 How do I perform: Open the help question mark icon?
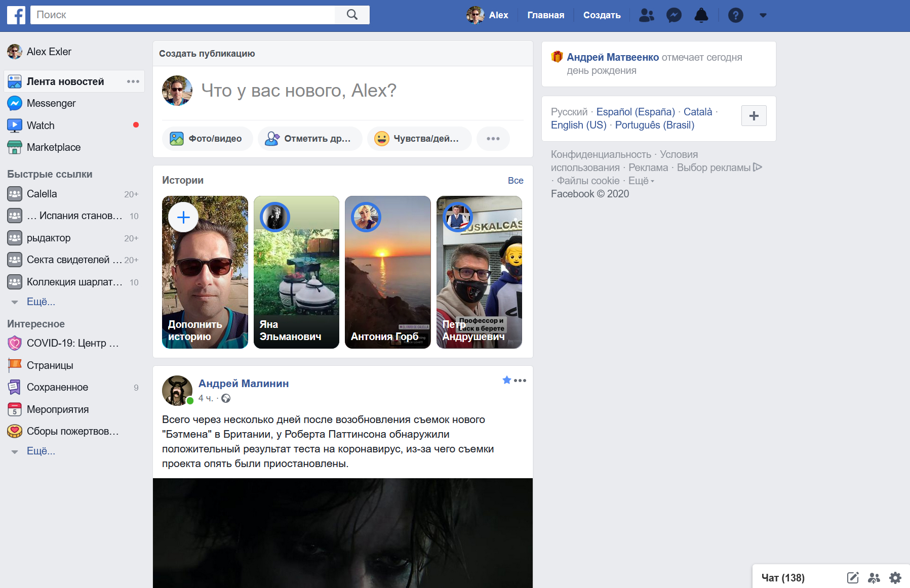point(735,15)
